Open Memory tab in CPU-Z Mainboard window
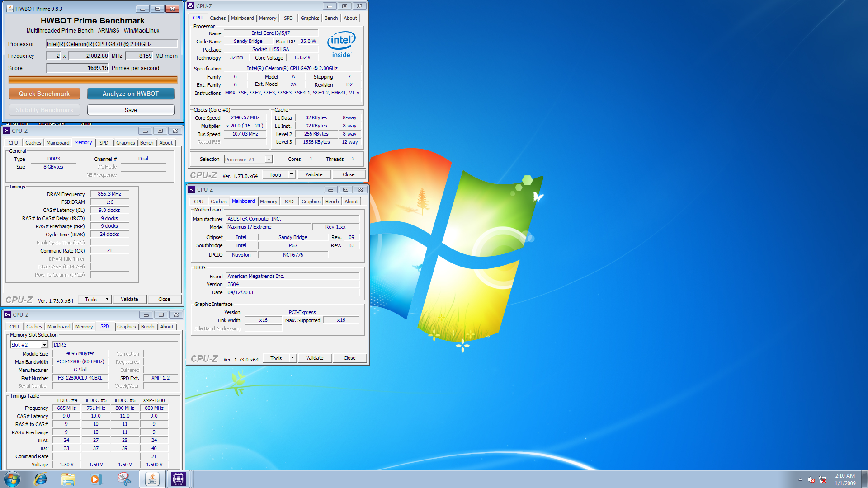 tap(269, 202)
